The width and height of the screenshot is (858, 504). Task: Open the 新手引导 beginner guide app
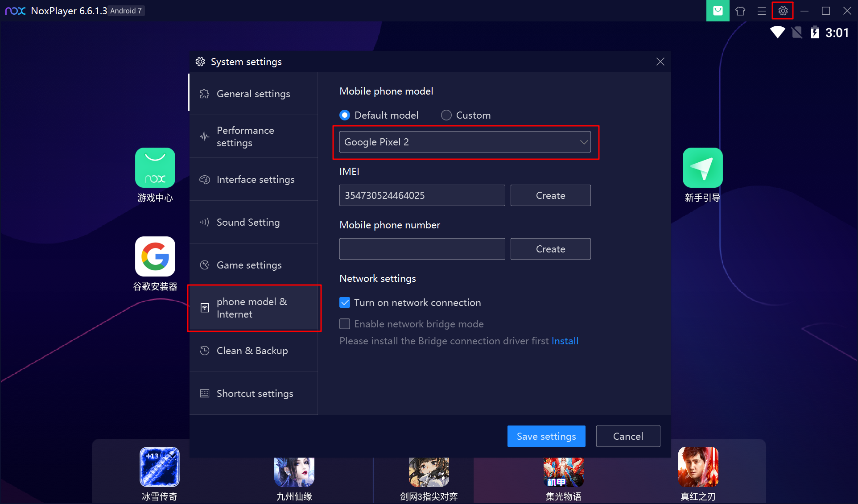click(x=703, y=168)
